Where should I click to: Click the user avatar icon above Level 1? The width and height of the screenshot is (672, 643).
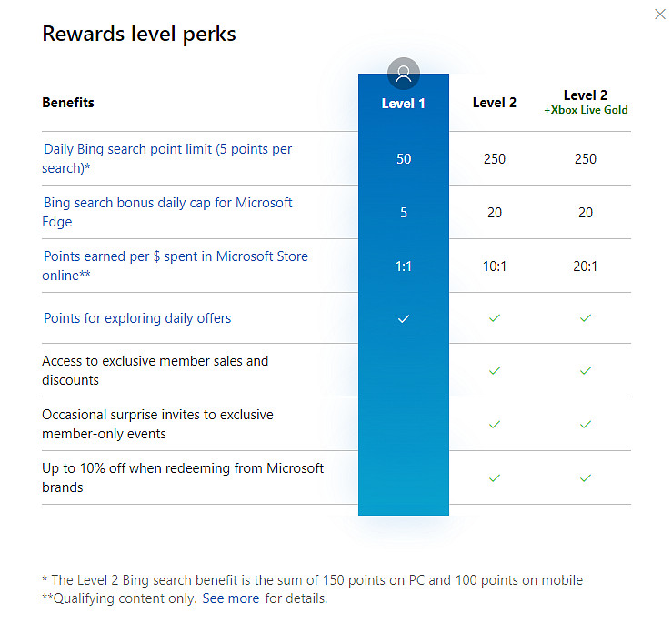(404, 74)
